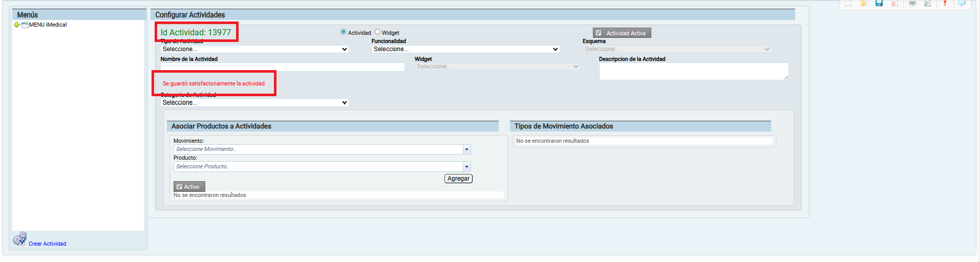
Task: Click the Nombre de la Actividad text field
Action: pos(282,67)
